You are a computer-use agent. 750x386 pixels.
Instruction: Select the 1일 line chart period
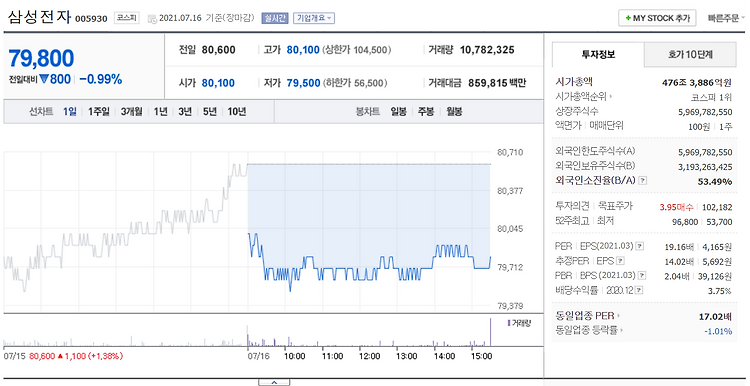[x=70, y=111]
